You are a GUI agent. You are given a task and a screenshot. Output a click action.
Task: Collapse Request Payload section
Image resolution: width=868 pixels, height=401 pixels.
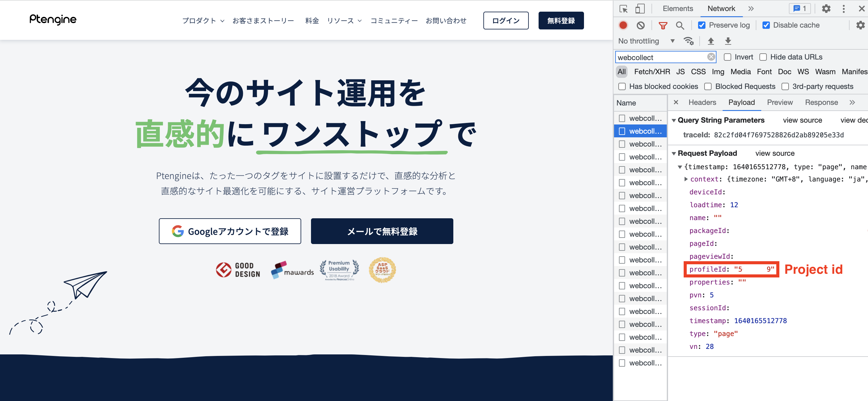coord(674,154)
